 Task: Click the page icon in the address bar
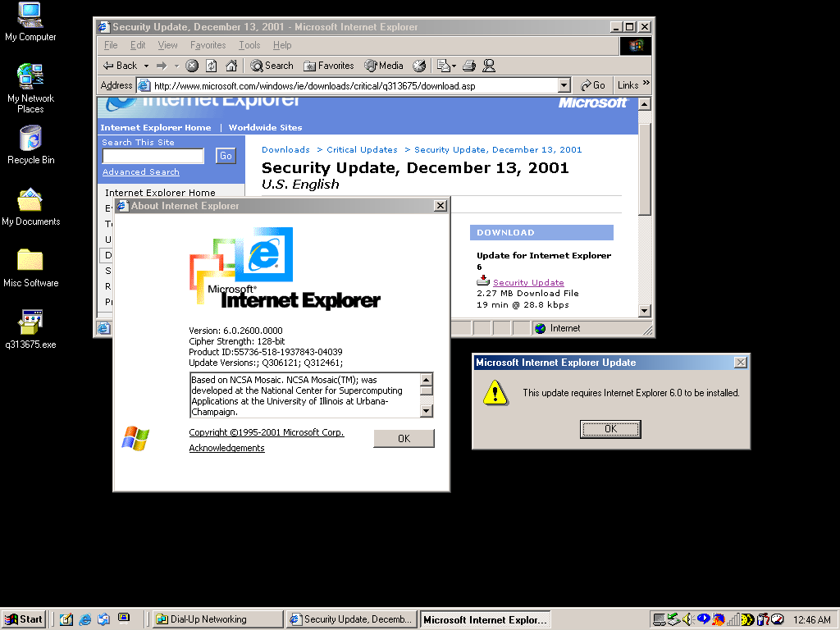pyautogui.click(x=144, y=85)
